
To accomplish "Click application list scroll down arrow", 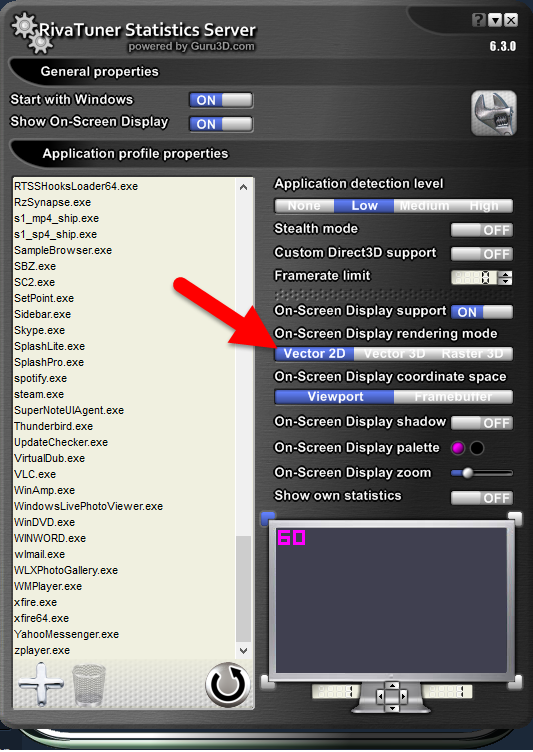I will pos(244,651).
